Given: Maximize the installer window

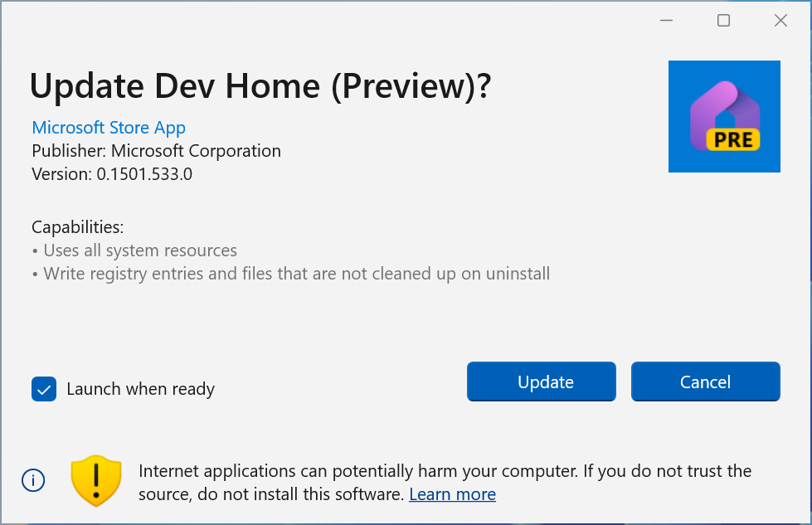Looking at the screenshot, I should coord(723,20).
